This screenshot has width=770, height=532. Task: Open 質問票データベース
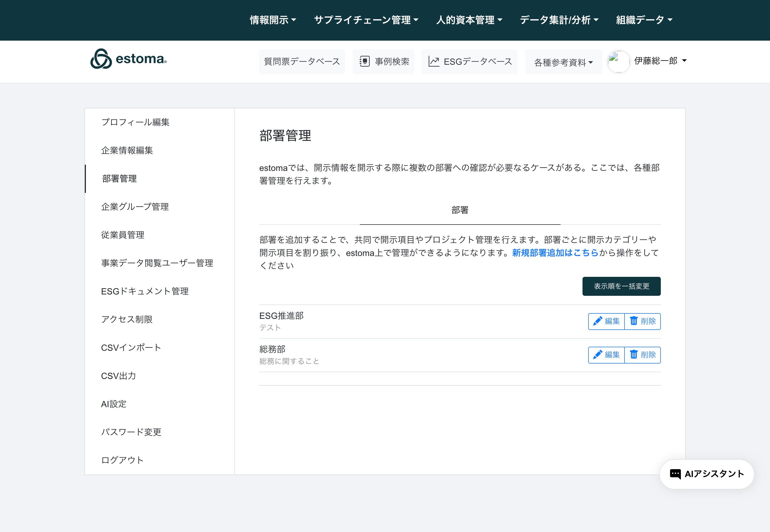(302, 62)
